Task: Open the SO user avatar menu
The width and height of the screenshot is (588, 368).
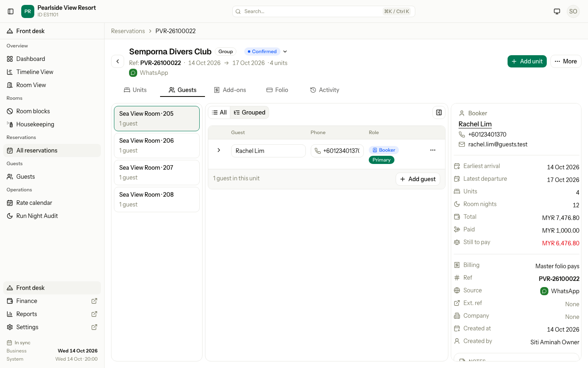Action: [x=573, y=11]
